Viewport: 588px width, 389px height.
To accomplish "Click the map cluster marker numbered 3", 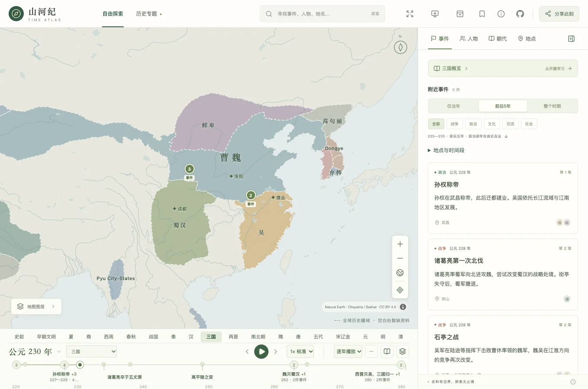I will coord(189,169).
